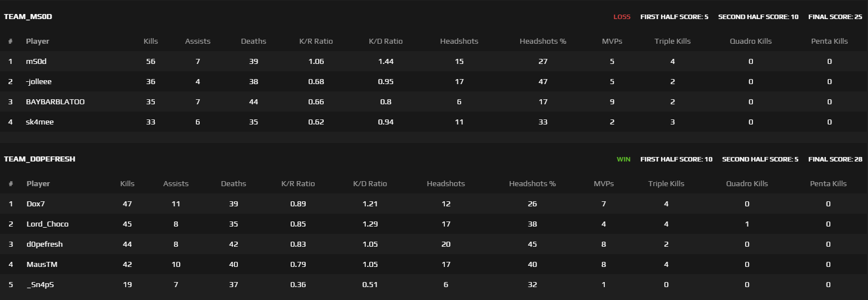The height and width of the screenshot is (300, 868).
Task: Open Dox7 player profile
Action: 35,204
